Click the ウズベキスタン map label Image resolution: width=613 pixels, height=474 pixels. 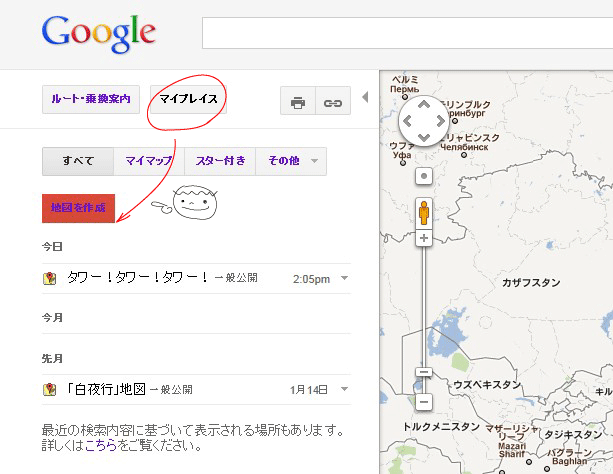tap(487, 385)
